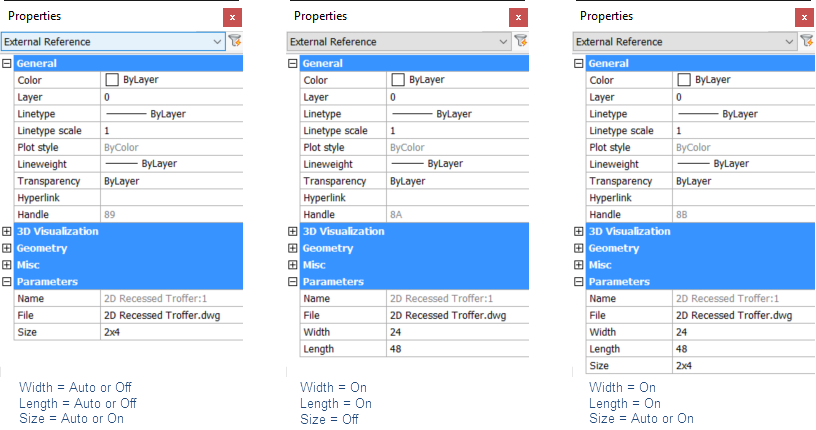Collapse General section in left panel
This screenshot has height=430, width=816.
point(7,64)
